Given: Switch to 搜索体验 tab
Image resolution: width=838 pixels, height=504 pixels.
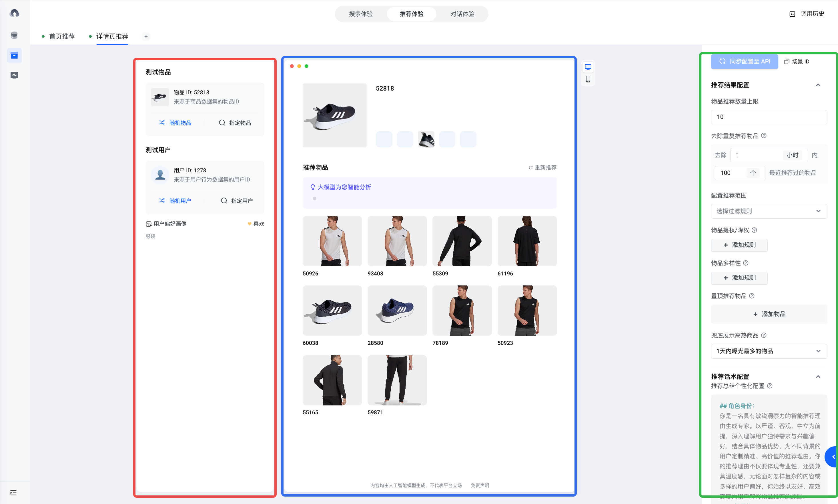Looking at the screenshot, I should tap(361, 14).
